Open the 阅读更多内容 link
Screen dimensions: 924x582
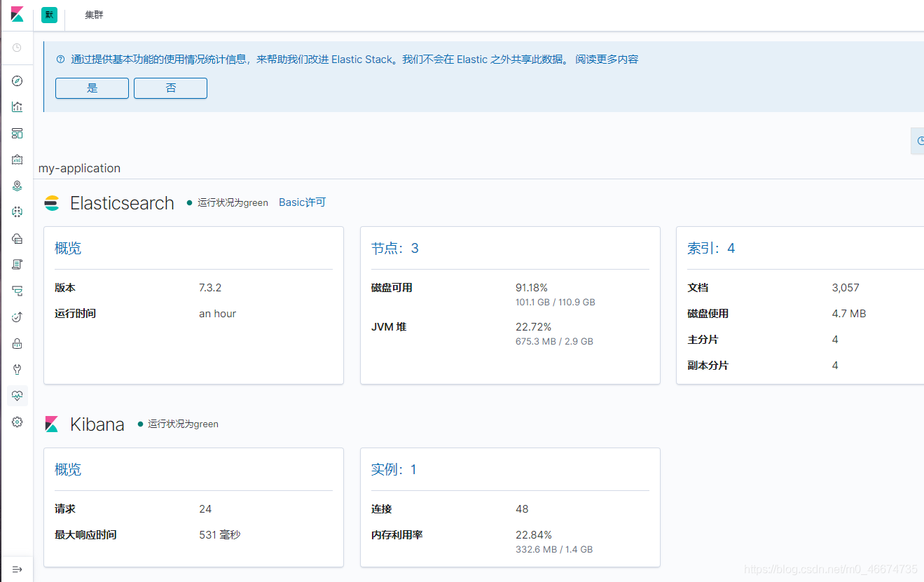[607, 60]
